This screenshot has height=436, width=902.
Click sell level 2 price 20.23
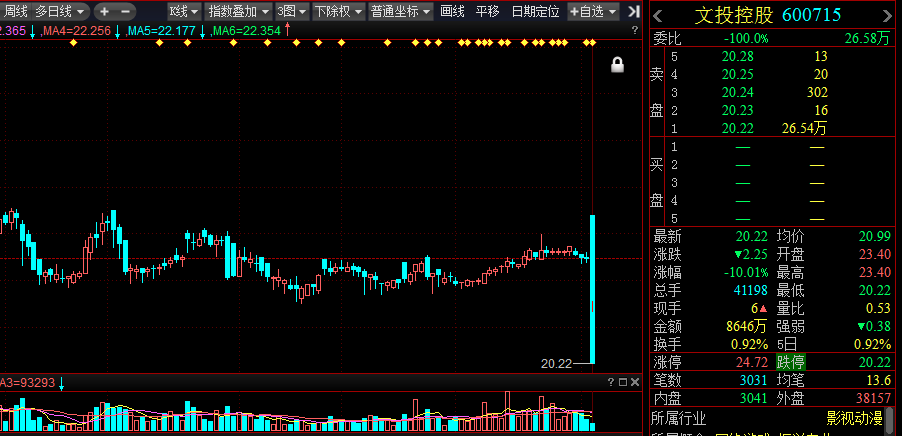pos(738,110)
